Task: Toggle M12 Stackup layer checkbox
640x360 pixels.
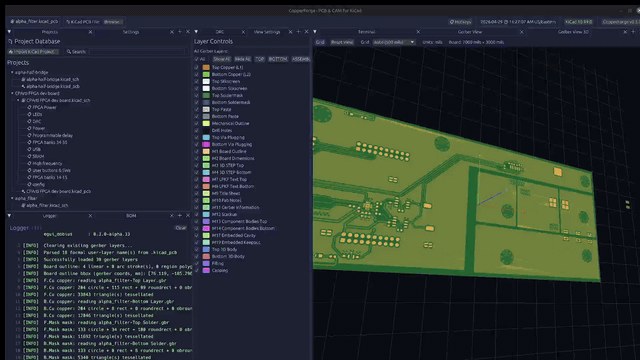Action: tap(197, 214)
